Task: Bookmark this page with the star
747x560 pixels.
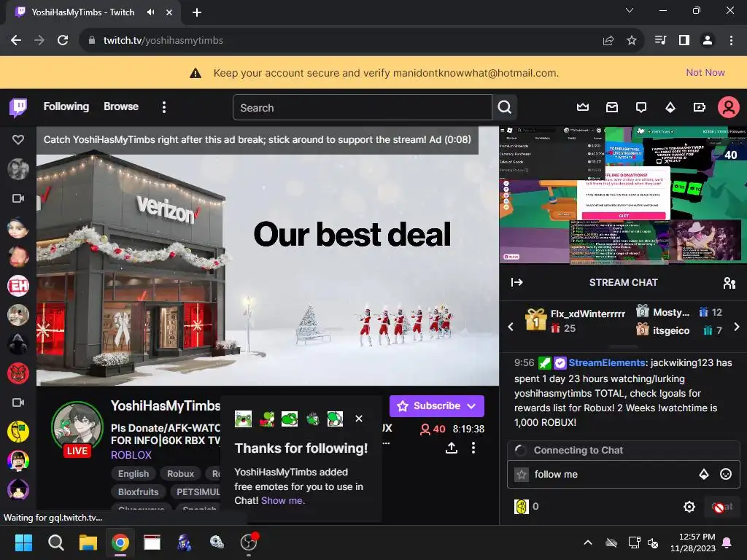Action: [632, 41]
